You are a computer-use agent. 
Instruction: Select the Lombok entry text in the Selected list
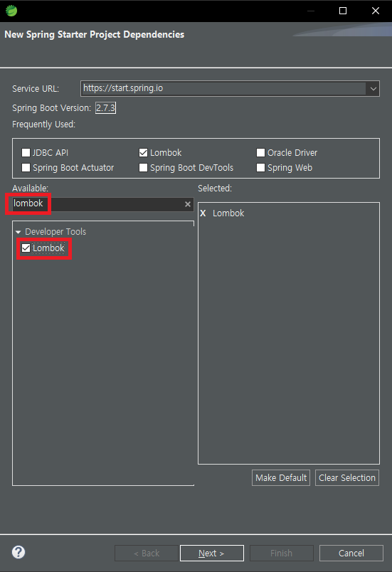pos(228,213)
